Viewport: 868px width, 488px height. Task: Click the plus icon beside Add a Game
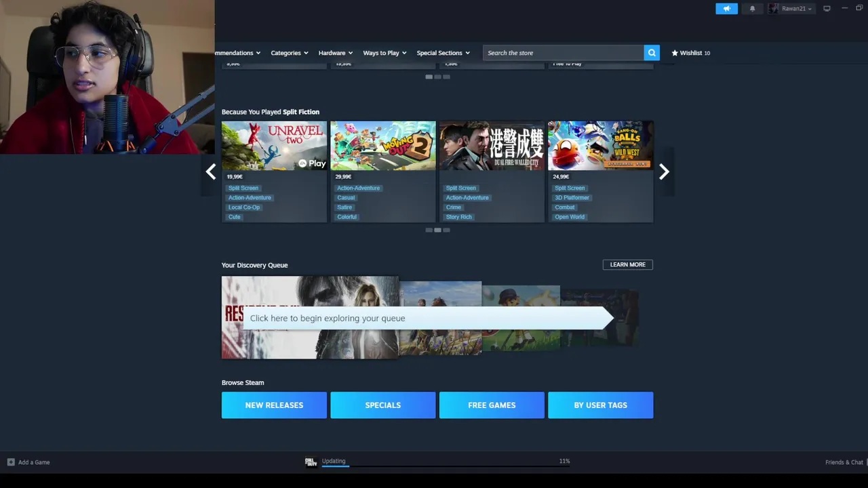coord(11,462)
